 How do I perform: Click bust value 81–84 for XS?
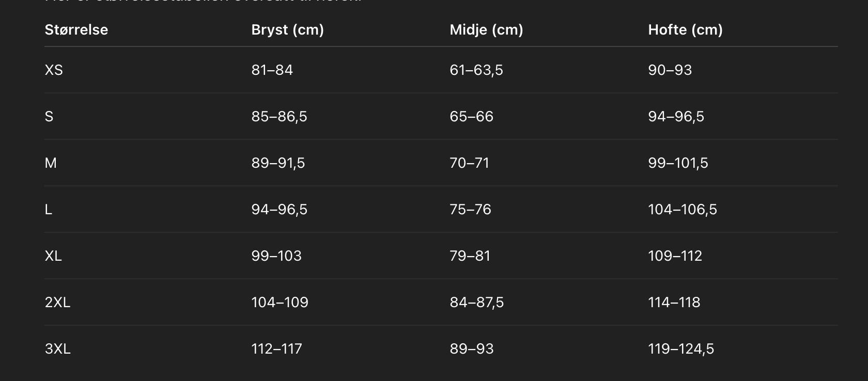tap(272, 70)
